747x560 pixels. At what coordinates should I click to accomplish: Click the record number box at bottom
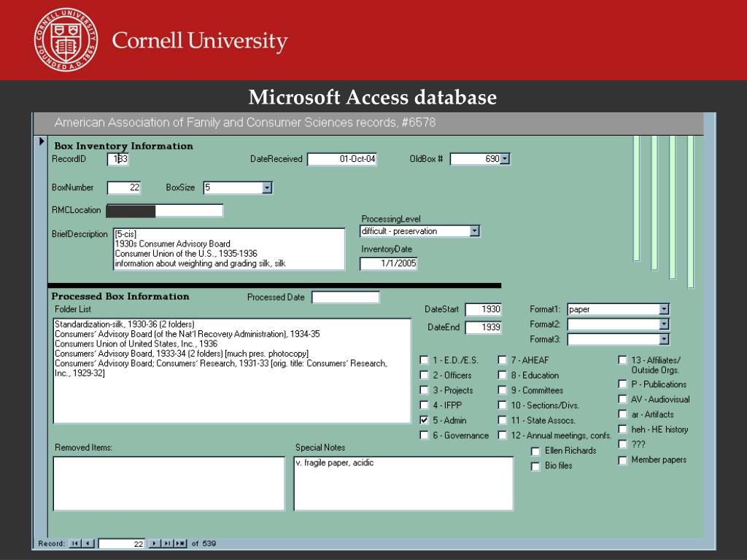tap(122, 543)
